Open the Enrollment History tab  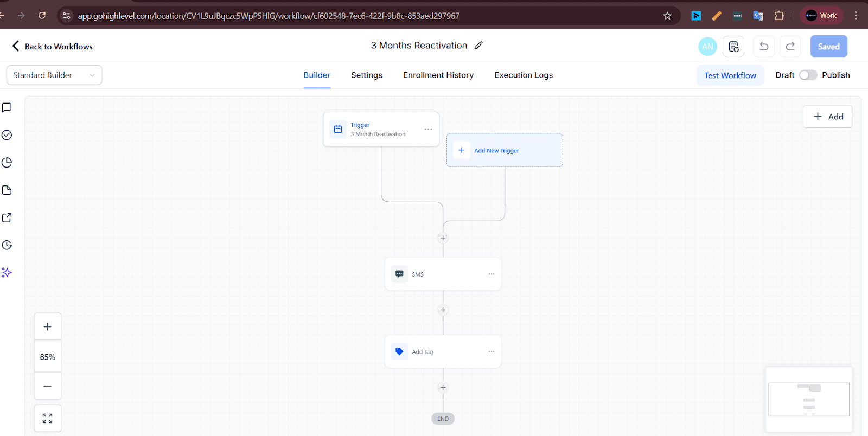pyautogui.click(x=438, y=75)
